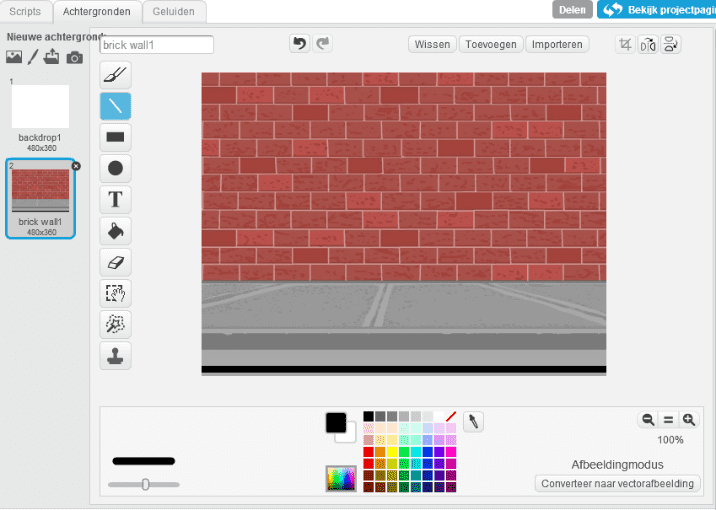Switch to the Scripts tab
716x510 pixels.
25,11
